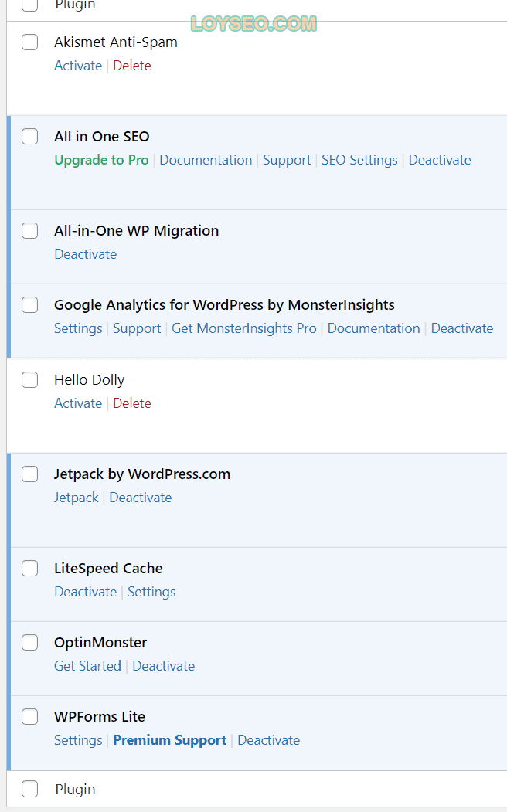The image size is (507, 812).
Task: Tick the WPForms Lite checkbox
Action: [29, 717]
